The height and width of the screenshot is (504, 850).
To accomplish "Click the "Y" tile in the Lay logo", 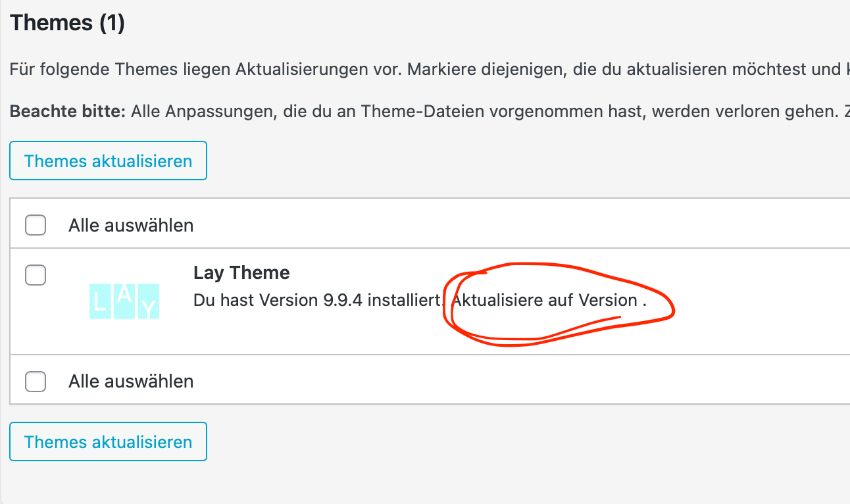I will (x=150, y=306).
